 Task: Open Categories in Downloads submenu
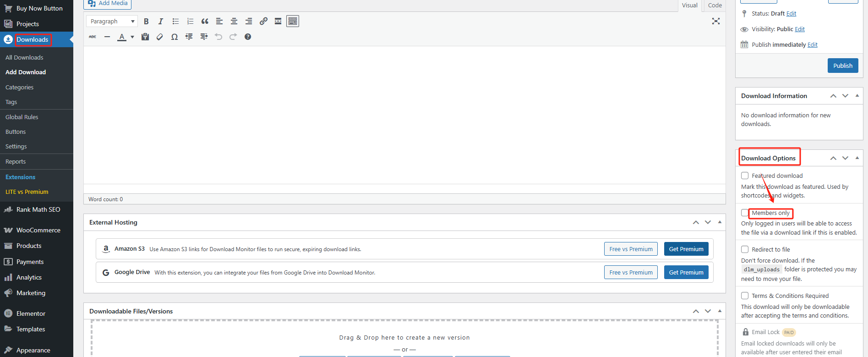click(x=19, y=87)
